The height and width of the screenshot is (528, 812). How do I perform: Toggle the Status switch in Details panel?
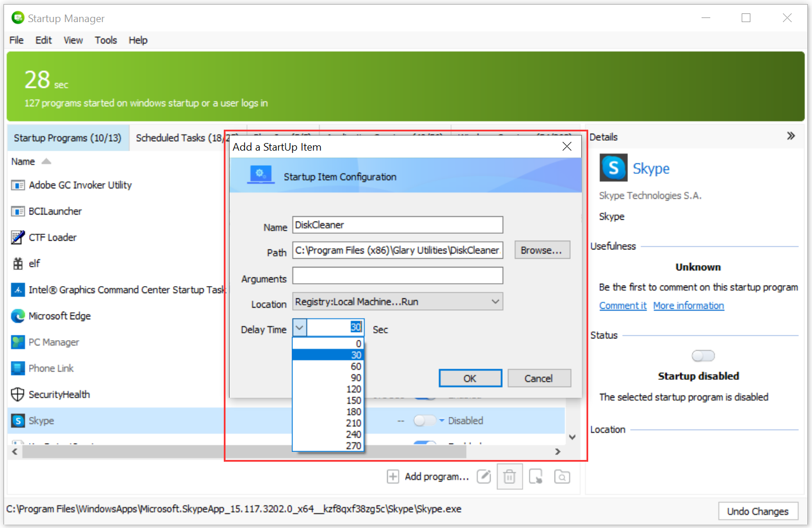point(703,356)
